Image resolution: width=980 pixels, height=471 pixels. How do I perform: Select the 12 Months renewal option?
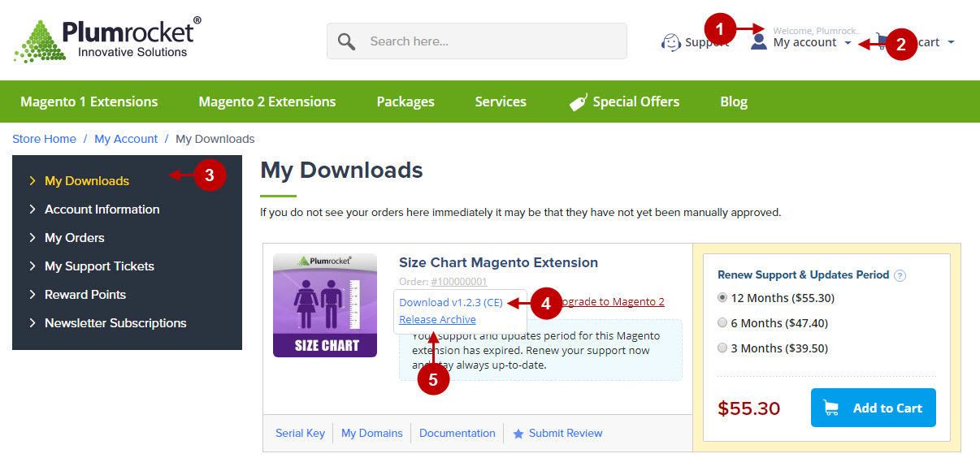(722, 298)
